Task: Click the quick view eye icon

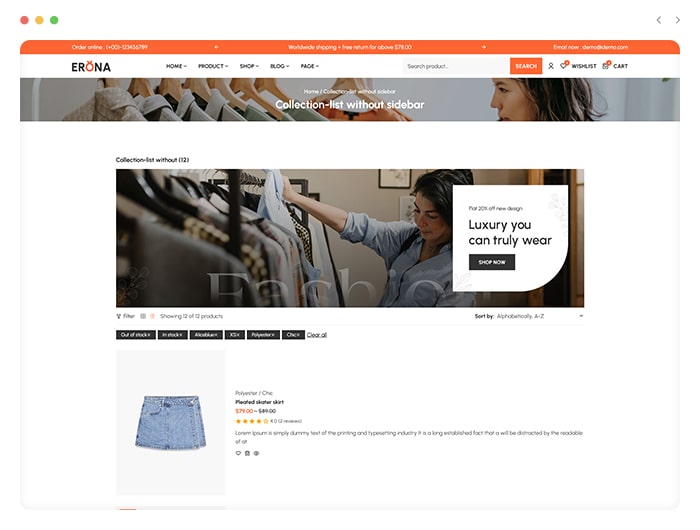Action: tap(256, 453)
